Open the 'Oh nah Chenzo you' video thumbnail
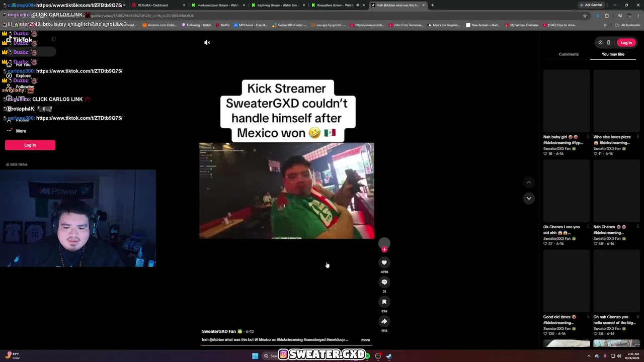Viewport: 644px width, 362px height. point(616,281)
